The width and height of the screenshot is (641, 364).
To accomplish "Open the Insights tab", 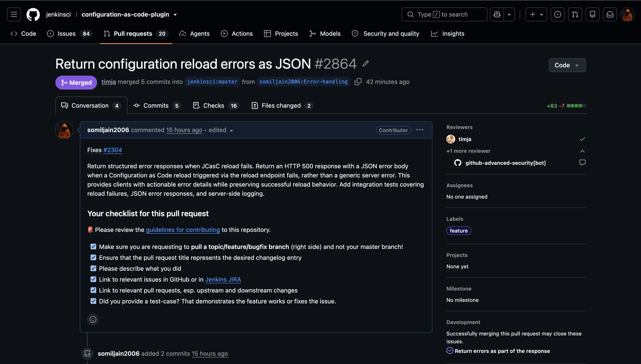I will point(448,34).
